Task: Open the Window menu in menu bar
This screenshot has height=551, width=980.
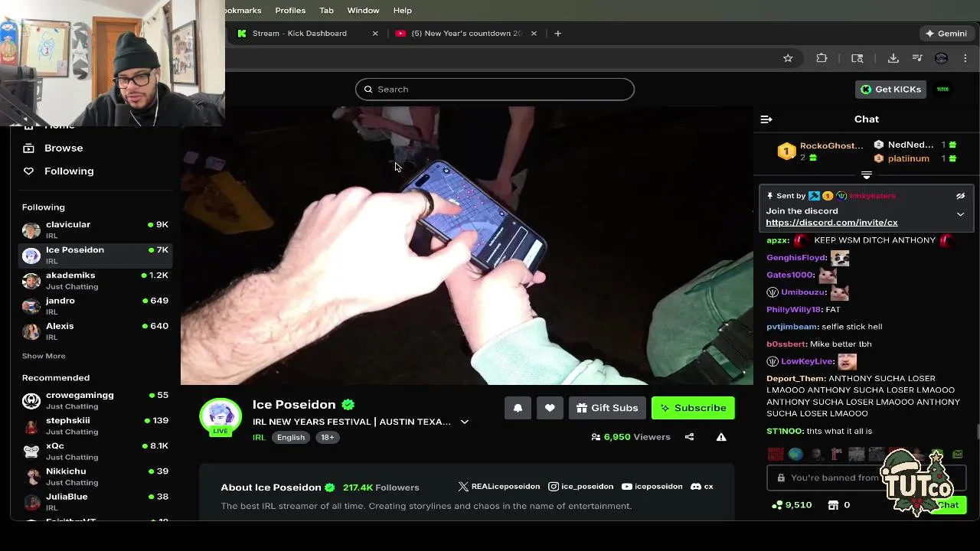Action: click(x=363, y=11)
